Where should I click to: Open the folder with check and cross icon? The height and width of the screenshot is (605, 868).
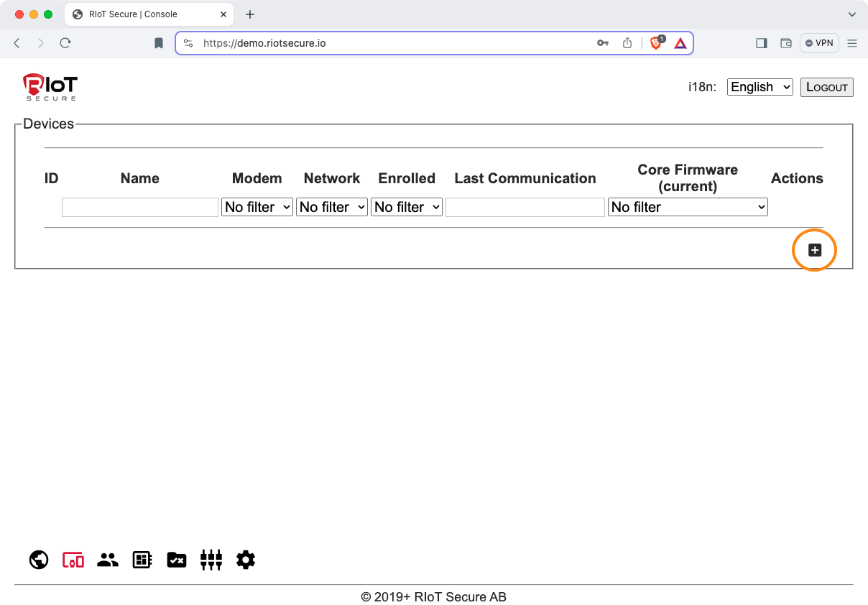coord(177,560)
